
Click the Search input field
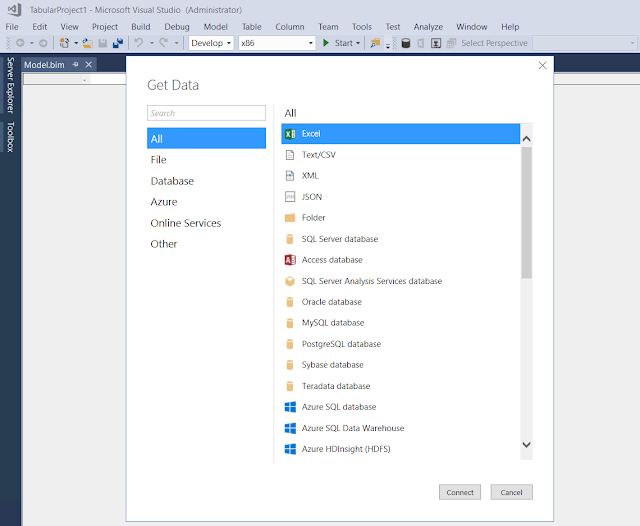click(206, 113)
